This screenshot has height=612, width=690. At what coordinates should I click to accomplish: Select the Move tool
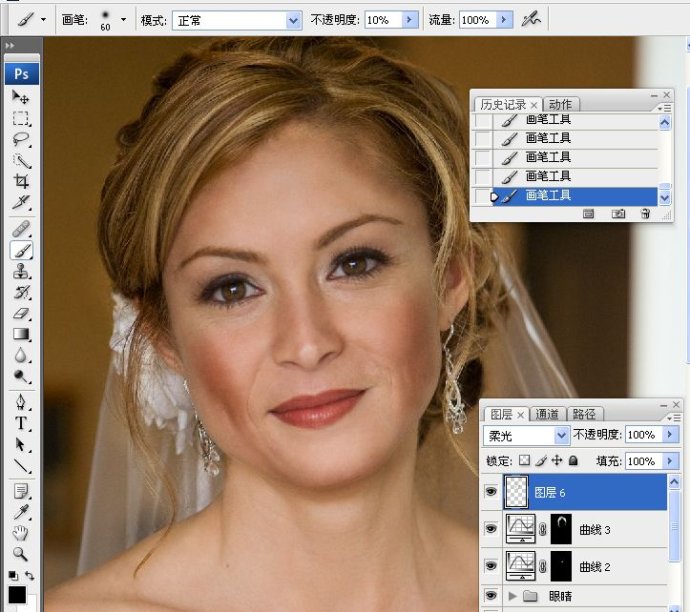coord(20,96)
